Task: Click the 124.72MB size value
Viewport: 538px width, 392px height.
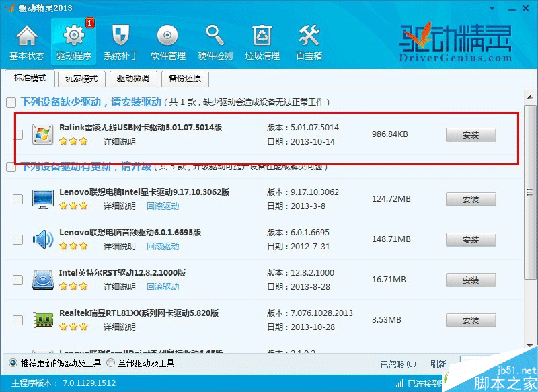Action: point(391,199)
